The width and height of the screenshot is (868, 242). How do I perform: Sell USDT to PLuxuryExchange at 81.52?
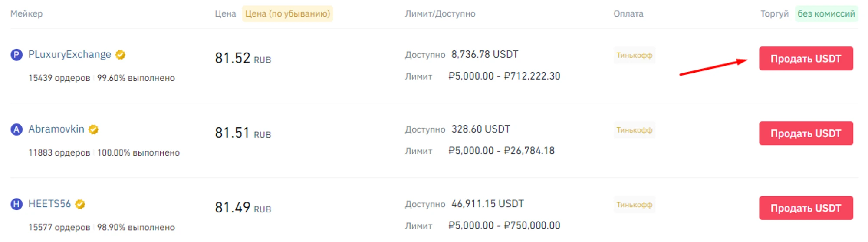(x=806, y=59)
